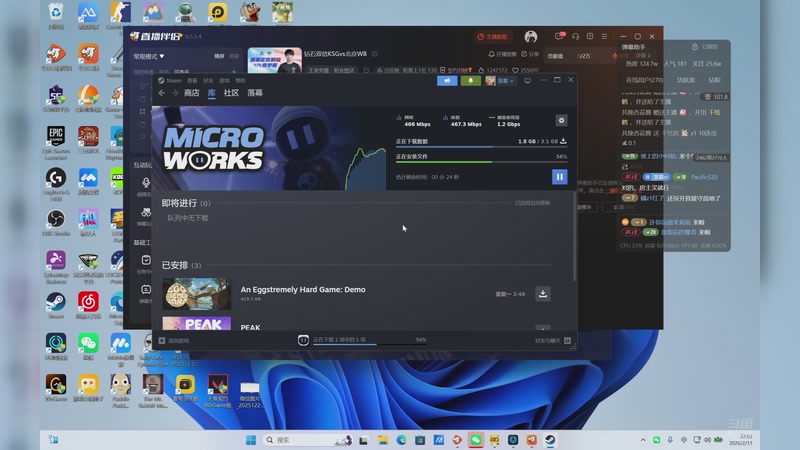Click the microphone icon in 直播伴侣 sidebar

[x=146, y=182]
